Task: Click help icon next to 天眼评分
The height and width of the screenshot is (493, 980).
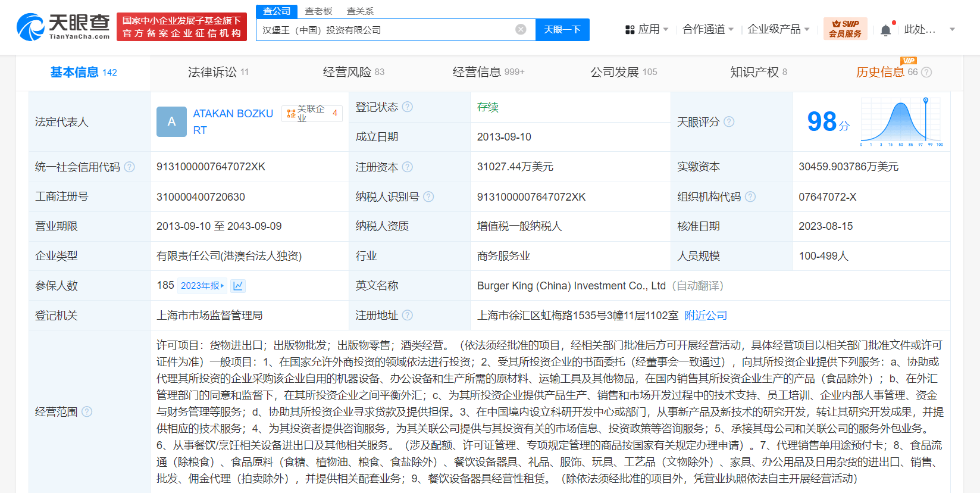Action: 729,121
